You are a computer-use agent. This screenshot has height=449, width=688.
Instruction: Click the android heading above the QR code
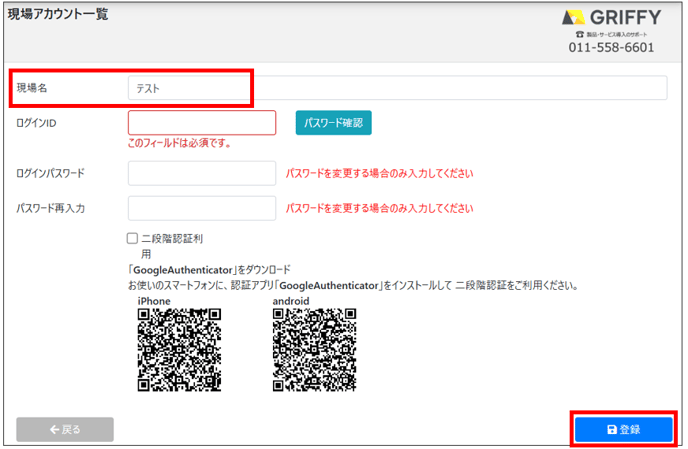coord(291,300)
